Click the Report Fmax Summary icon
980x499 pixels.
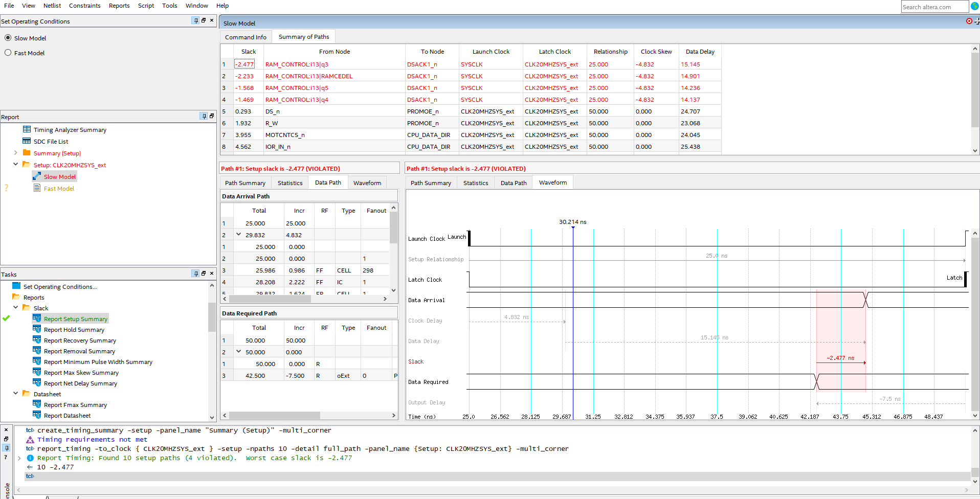pyautogui.click(x=37, y=404)
